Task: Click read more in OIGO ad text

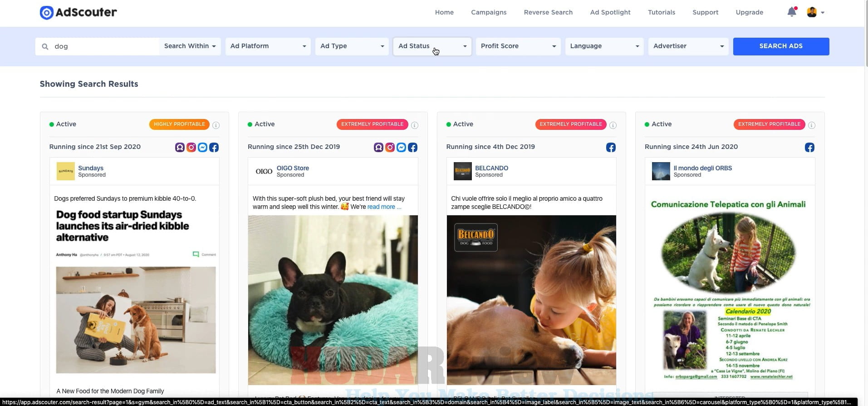Action: click(384, 207)
